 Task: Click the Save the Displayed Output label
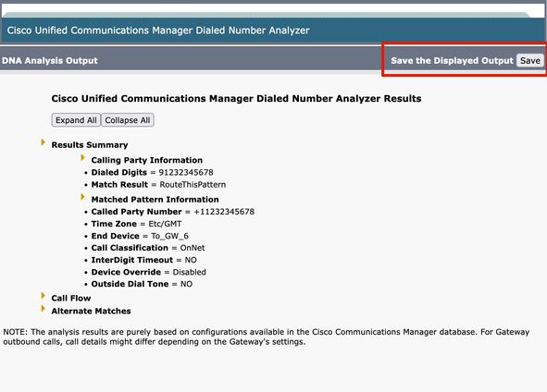pos(452,61)
